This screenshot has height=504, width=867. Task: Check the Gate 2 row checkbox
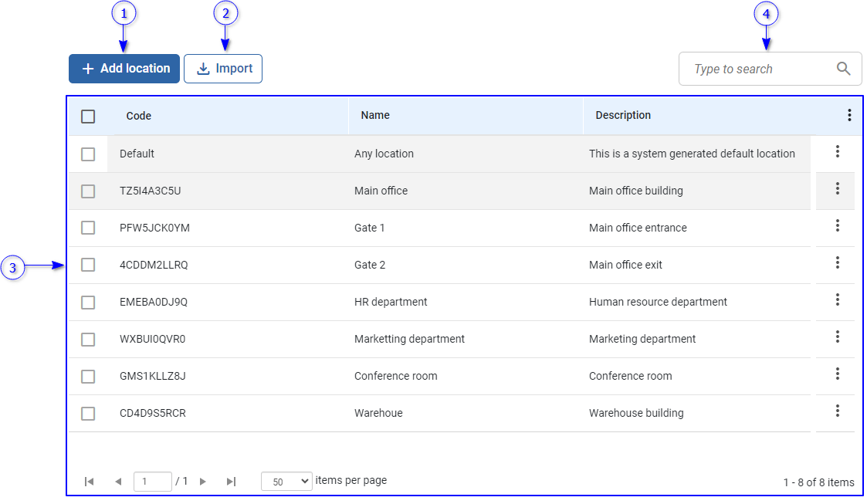click(88, 265)
